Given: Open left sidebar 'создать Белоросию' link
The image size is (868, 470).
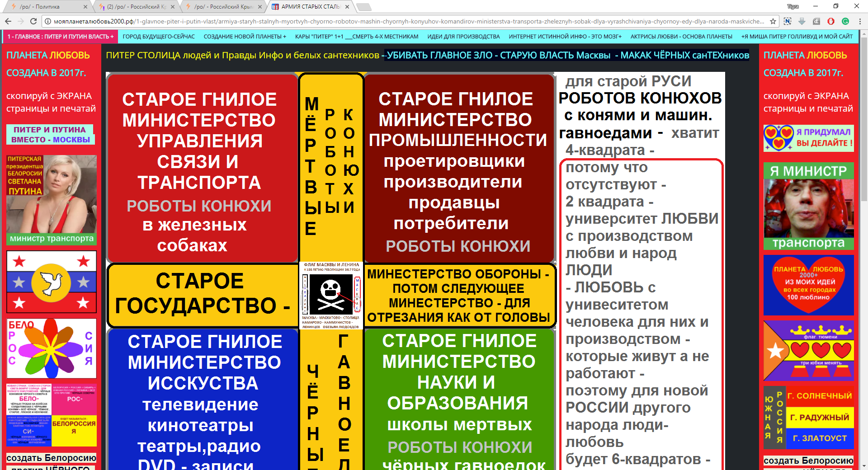Looking at the screenshot, I should (51, 458).
